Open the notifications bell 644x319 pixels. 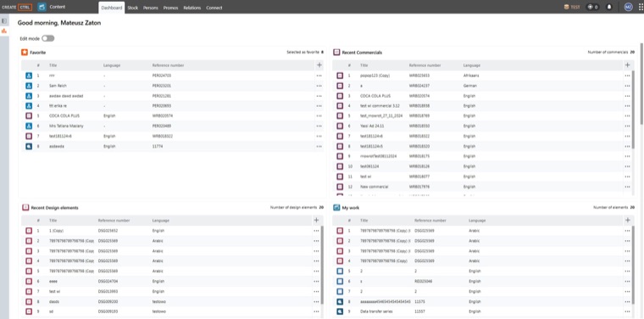[609, 7]
